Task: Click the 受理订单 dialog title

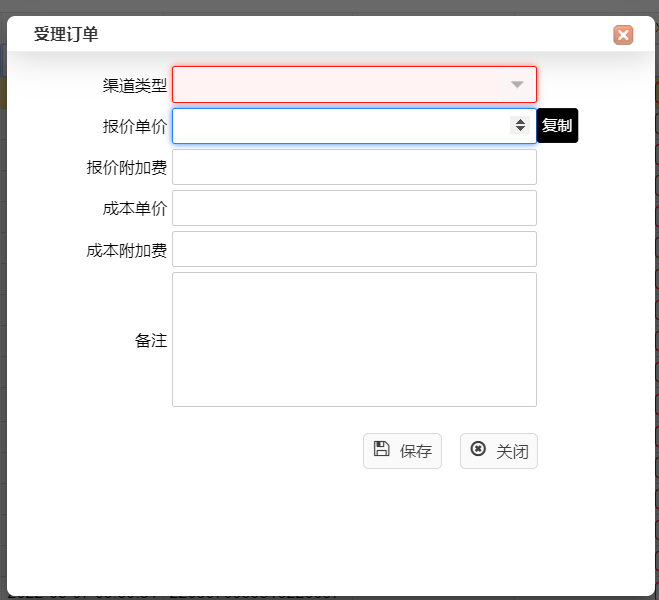Action: pyautogui.click(x=66, y=35)
